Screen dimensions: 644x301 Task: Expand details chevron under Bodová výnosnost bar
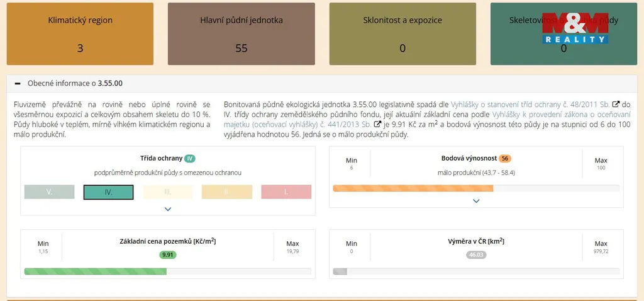point(476,201)
